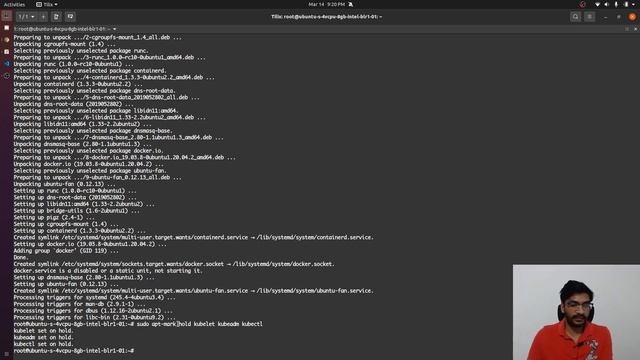Viewport: 640px width, 360px height.
Task: Click 'Unpacking docker.io' line
Action: (x=89, y=164)
